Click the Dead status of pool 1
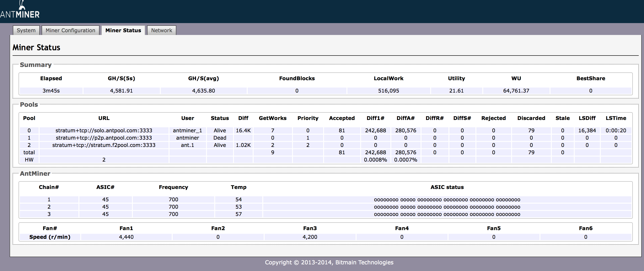Screen dimensions: 644x271 pyautogui.click(x=220, y=138)
